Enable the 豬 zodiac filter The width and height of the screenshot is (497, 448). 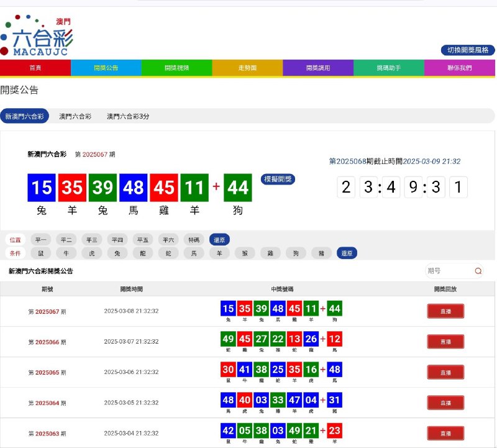pos(321,253)
